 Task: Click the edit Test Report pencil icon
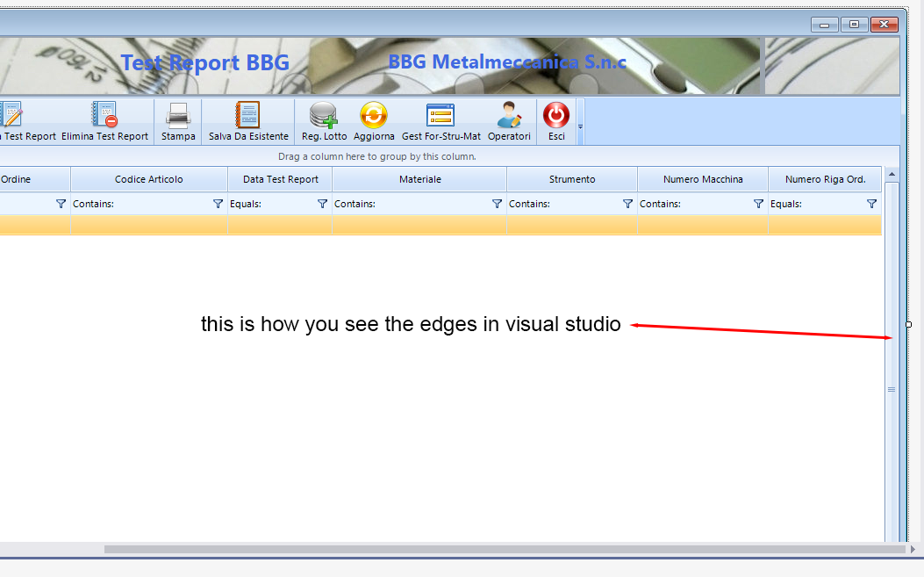(x=11, y=114)
